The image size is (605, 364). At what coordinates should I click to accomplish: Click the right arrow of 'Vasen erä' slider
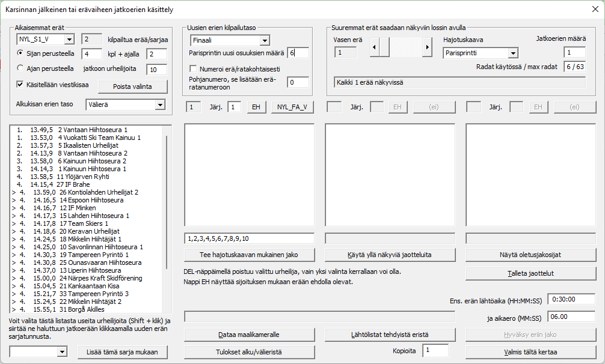tap(428, 47)
